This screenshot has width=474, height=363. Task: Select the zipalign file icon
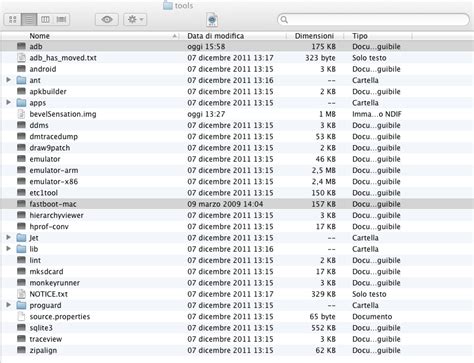tap(21, 350)
